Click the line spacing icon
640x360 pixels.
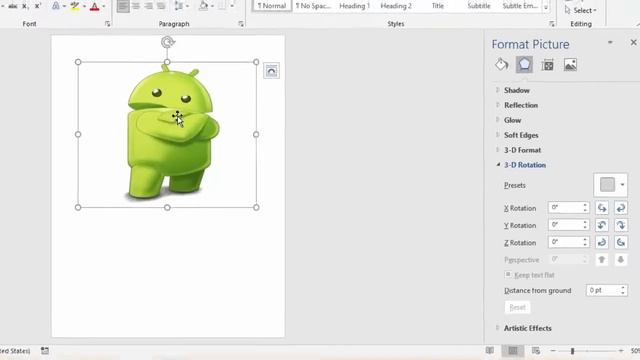pos(179,6)
